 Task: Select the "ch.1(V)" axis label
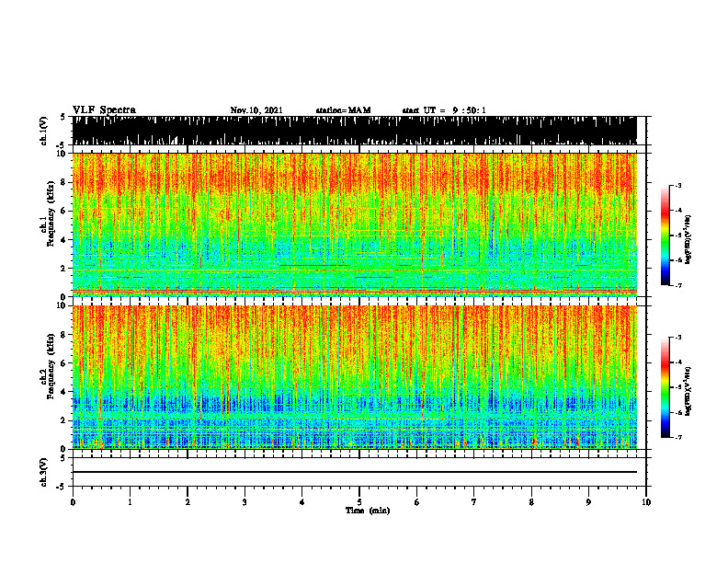tap(44, 132)
